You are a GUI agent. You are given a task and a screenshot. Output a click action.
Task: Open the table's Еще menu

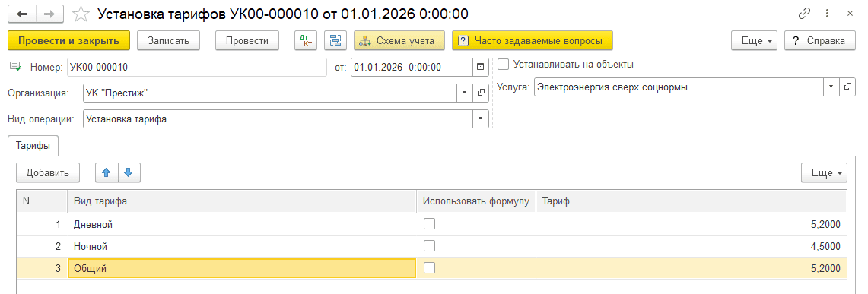coord(825,172)
